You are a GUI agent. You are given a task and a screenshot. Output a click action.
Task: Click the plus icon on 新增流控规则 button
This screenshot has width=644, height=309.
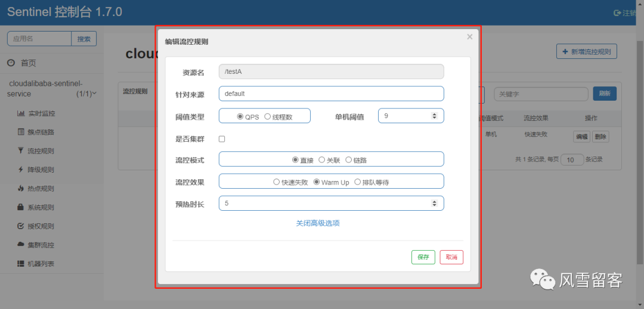pyautogui.click(x=565, y=52)
